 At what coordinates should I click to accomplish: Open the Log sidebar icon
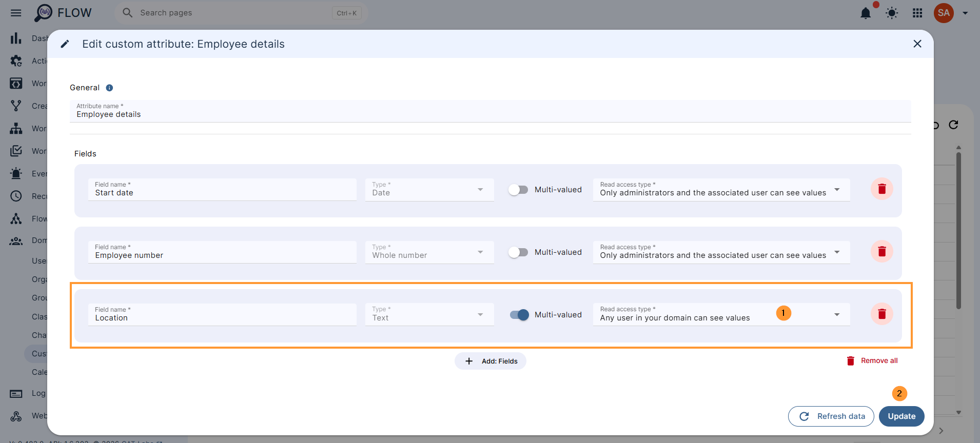coord(16,394)
